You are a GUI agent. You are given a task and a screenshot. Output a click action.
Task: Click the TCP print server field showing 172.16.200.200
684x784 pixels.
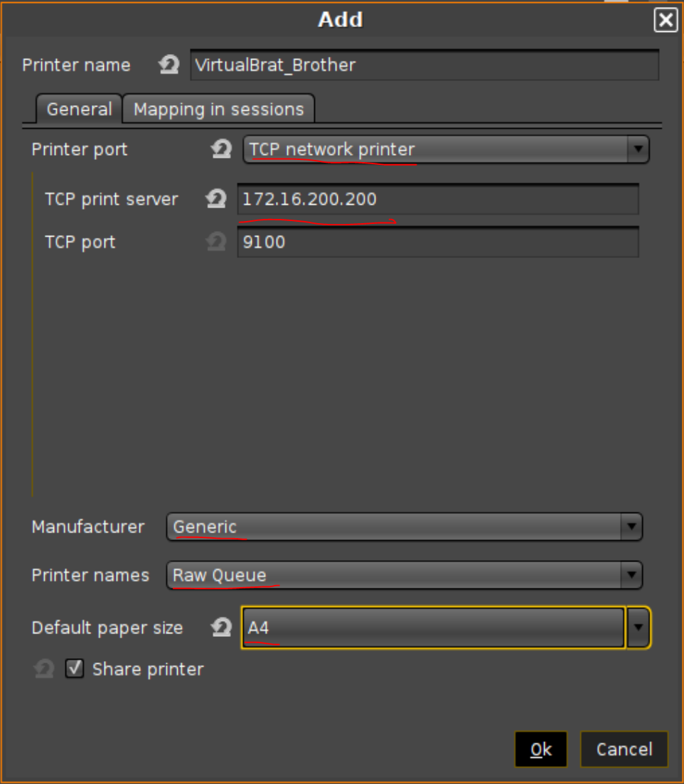[439, 199]
